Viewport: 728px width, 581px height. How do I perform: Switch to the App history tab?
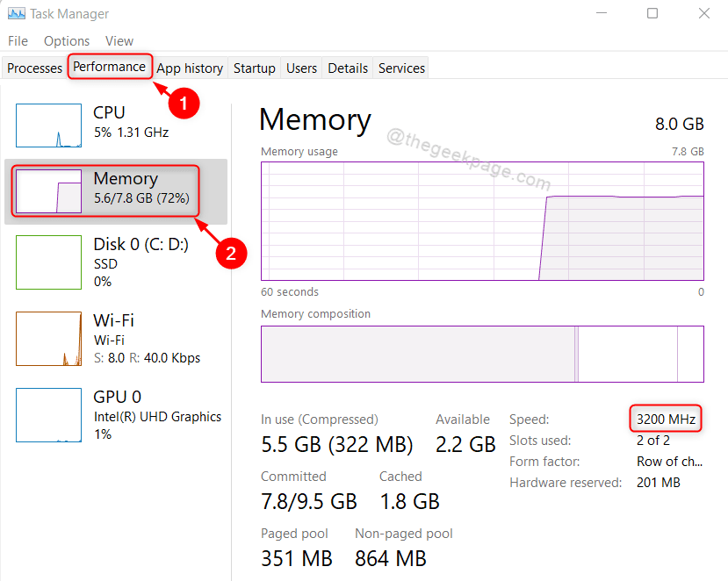click(x=189, y=68)
